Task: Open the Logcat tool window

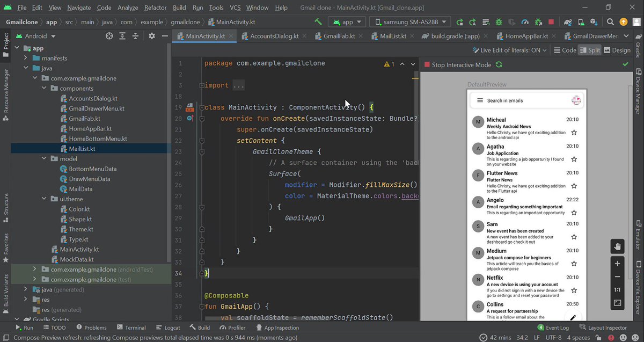Action: point(167,328)
